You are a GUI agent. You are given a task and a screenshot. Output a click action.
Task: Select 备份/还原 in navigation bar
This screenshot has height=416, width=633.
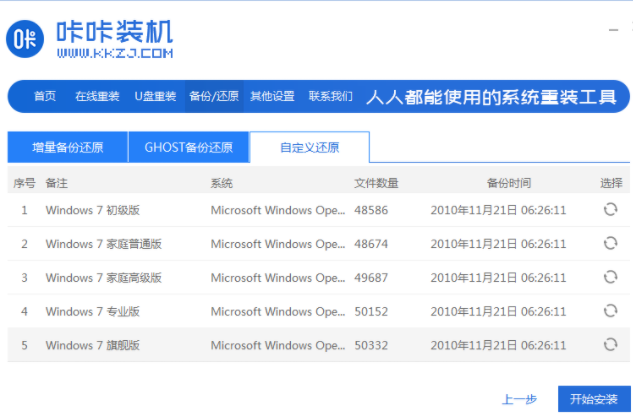click(214, 97)
